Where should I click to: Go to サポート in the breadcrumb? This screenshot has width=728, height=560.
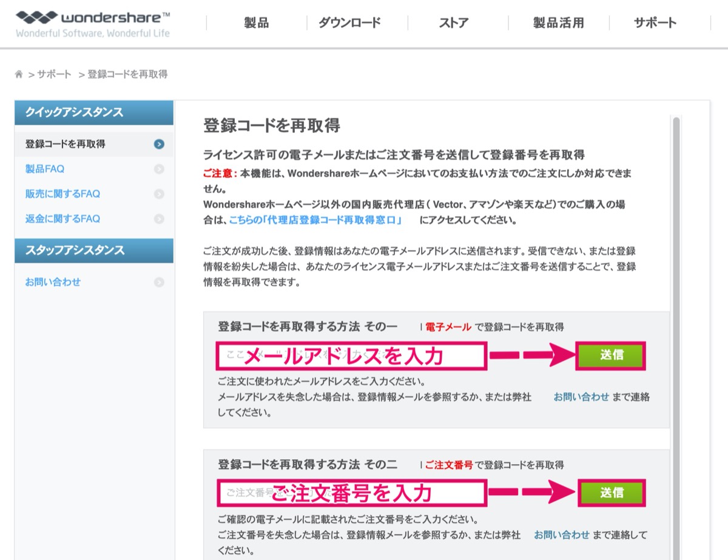55,74
